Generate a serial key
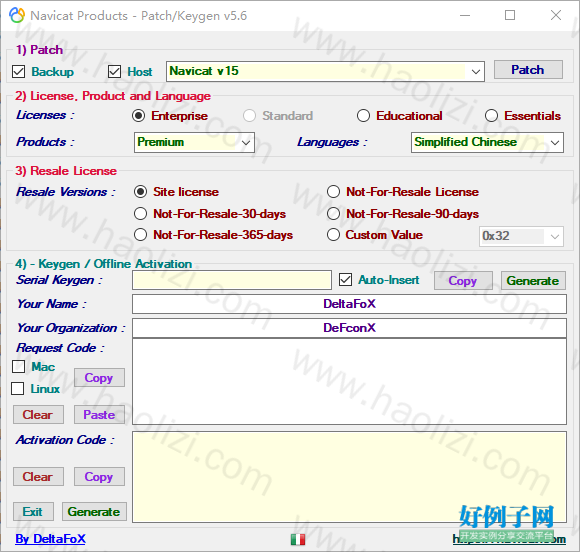 coord(533,280)
